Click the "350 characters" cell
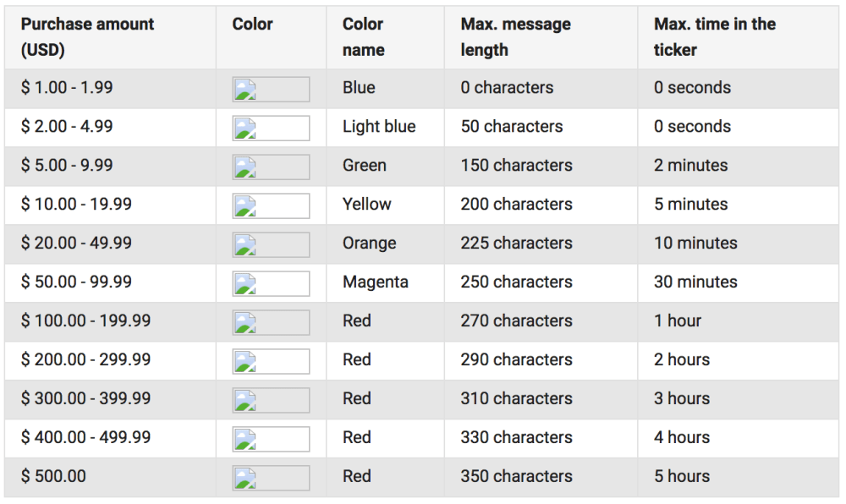846x504 pixels. pyautogui.click(x=516, y=476)
